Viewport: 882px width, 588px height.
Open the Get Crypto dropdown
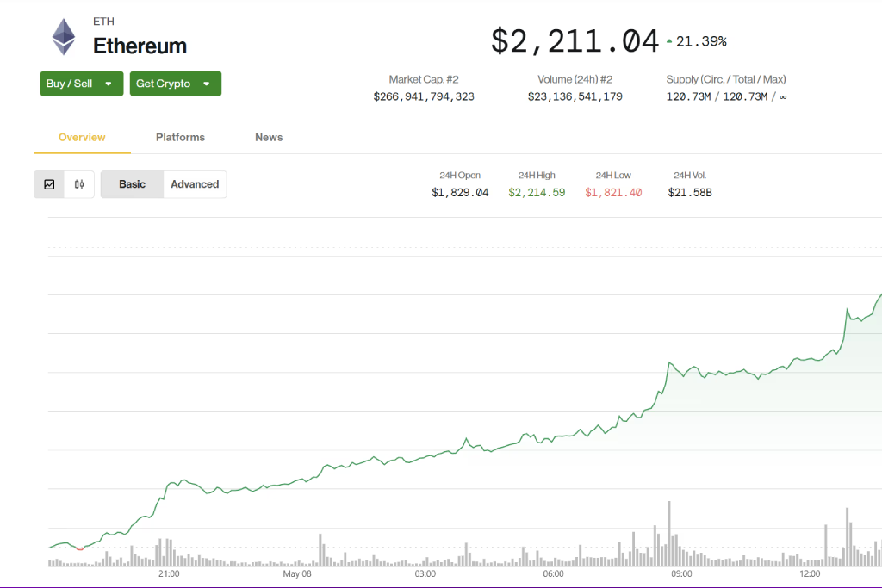[x=176, y=84]
